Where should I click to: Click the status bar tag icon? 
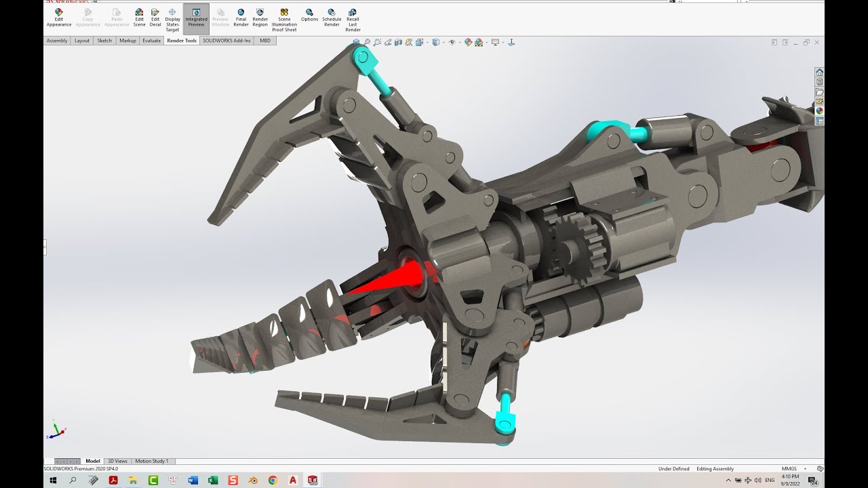point(820,468)
